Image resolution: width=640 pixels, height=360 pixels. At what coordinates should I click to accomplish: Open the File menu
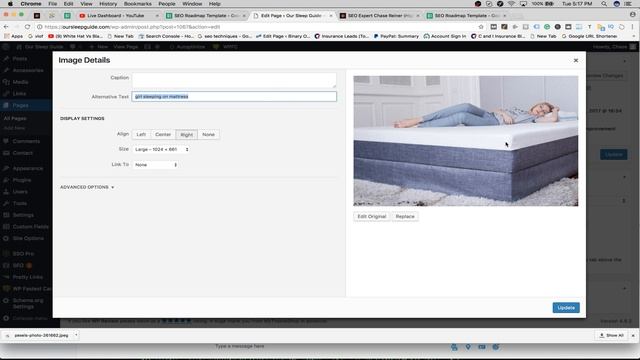53,4
